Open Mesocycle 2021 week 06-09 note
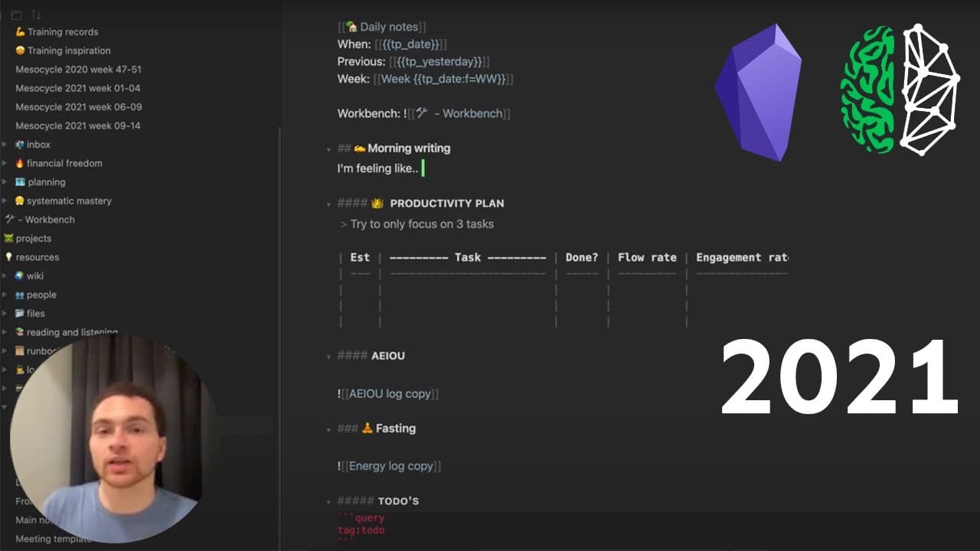This screenshot has height=551, width=980. tap(78, 107)
